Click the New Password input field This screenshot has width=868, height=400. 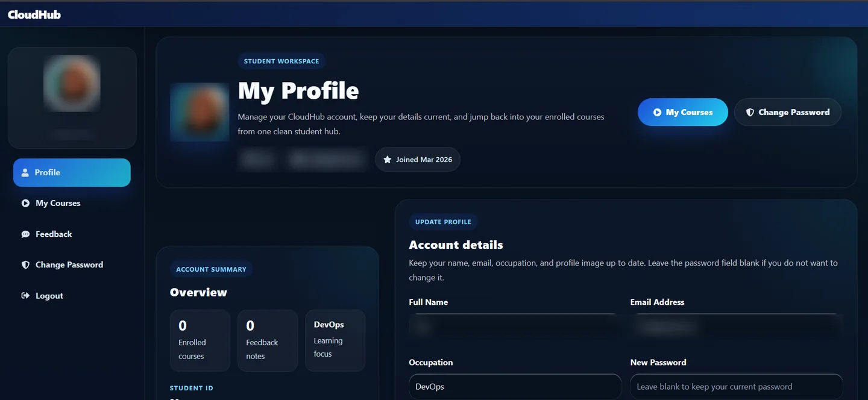click(736, 387)
